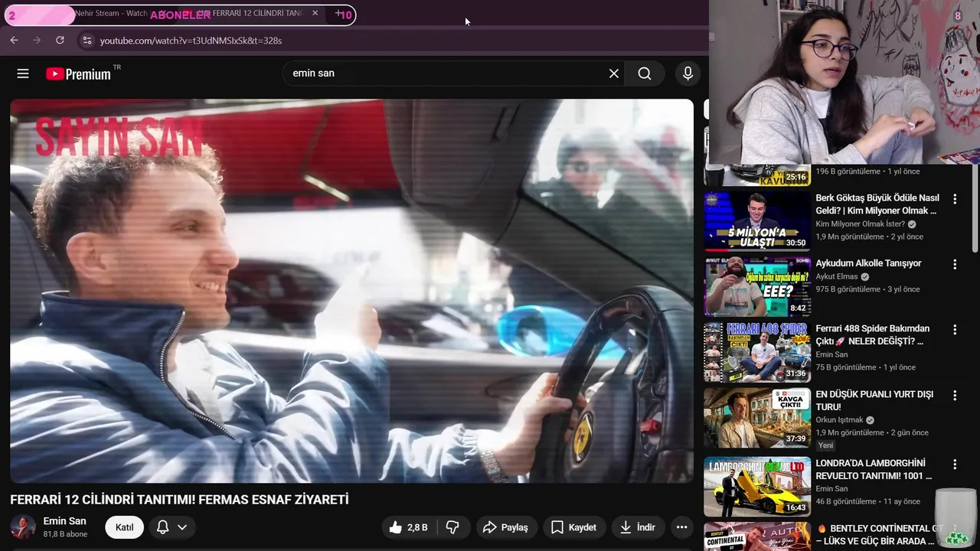Open LONDRA'DA LAMBORGHİNİ REVUELTO TANITIMI title

pos(874,469)
